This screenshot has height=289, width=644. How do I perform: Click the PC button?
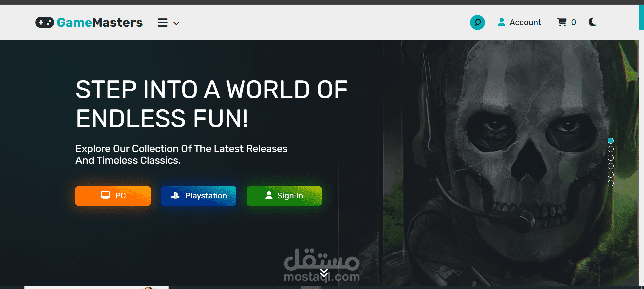coord(113,196)
